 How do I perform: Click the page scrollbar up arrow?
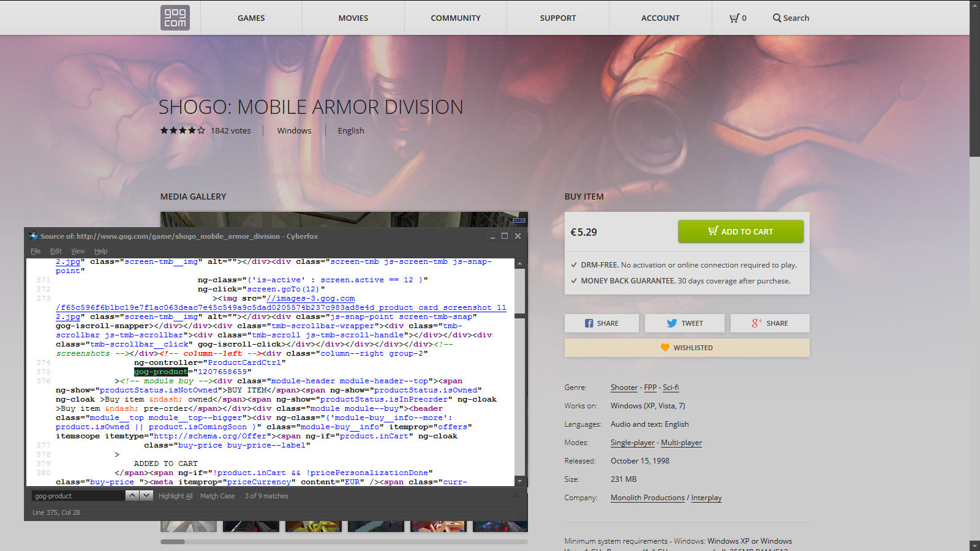click(x=974, y=5)
